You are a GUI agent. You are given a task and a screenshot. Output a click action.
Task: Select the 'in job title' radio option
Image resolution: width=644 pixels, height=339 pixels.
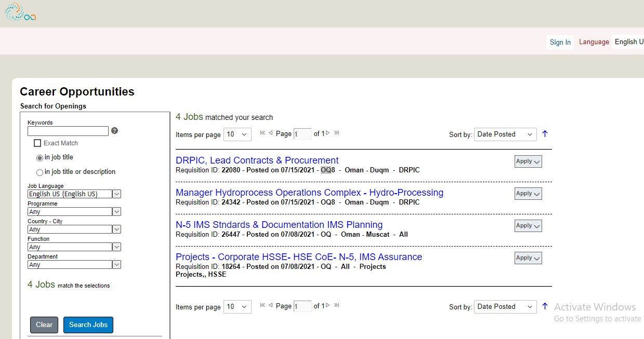[40, 158]
